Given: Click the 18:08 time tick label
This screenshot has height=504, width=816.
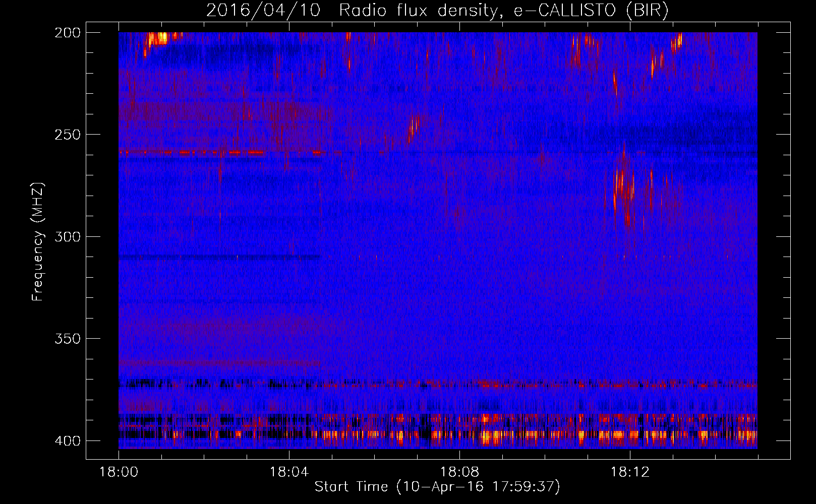Looking at the screenshot, I should point(459,472).
